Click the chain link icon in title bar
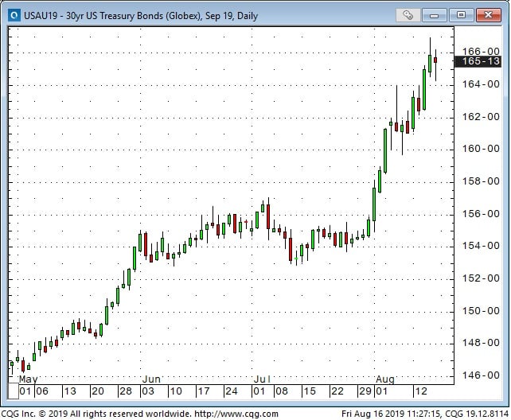This screenshot has height=420, width=511. 408,15
